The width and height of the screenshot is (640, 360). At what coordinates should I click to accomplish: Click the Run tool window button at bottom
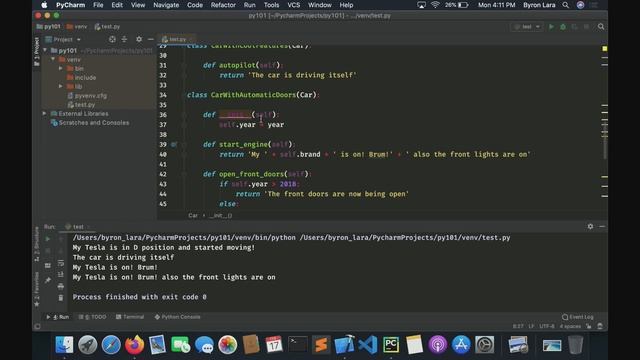58,317
